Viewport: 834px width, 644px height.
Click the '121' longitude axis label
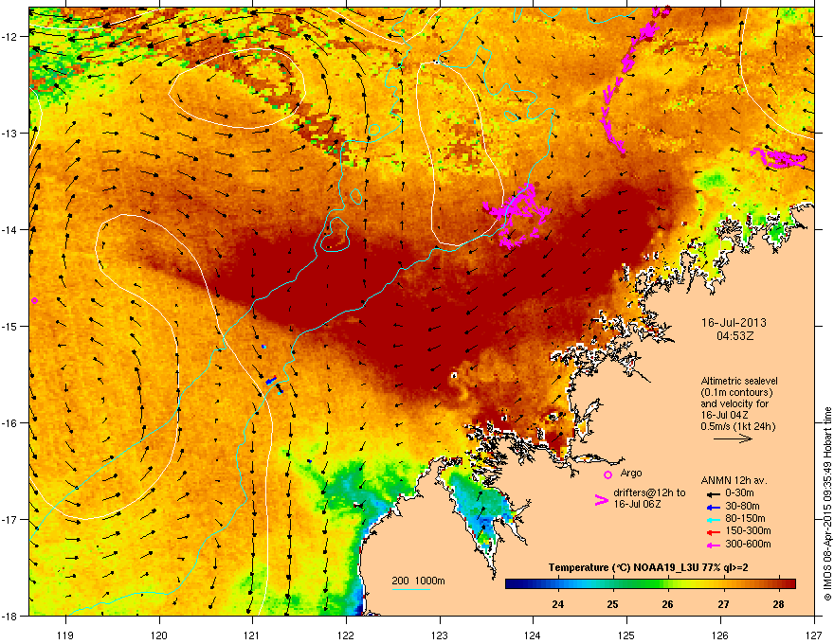(252, 635)
